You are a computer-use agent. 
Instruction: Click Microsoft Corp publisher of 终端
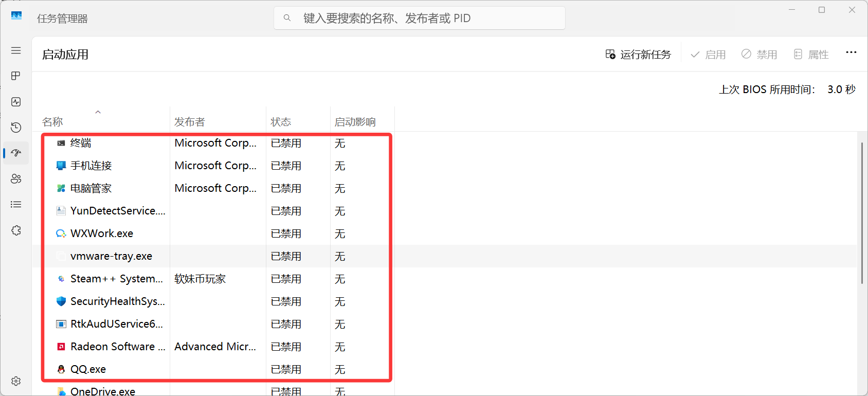point(215,143)
